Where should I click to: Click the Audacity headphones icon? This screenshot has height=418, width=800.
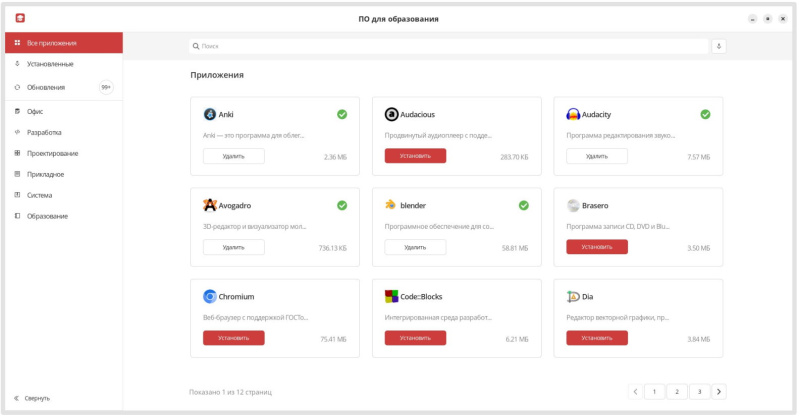[x=573, y=114]
